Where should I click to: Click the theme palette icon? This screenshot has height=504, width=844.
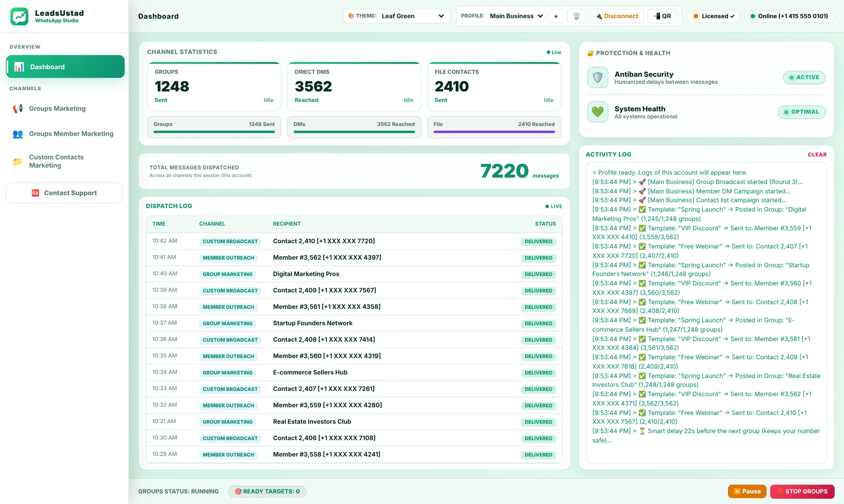351,16
